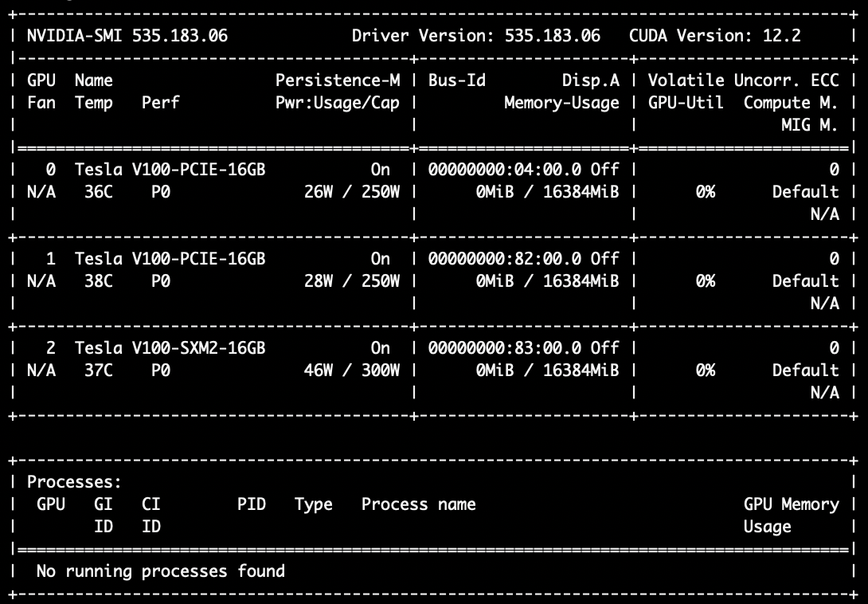The width and height of the screenshot is (868, 604).
Task: Click the Tesla V100-SXM2-16GB name
Action: [170, 348]
